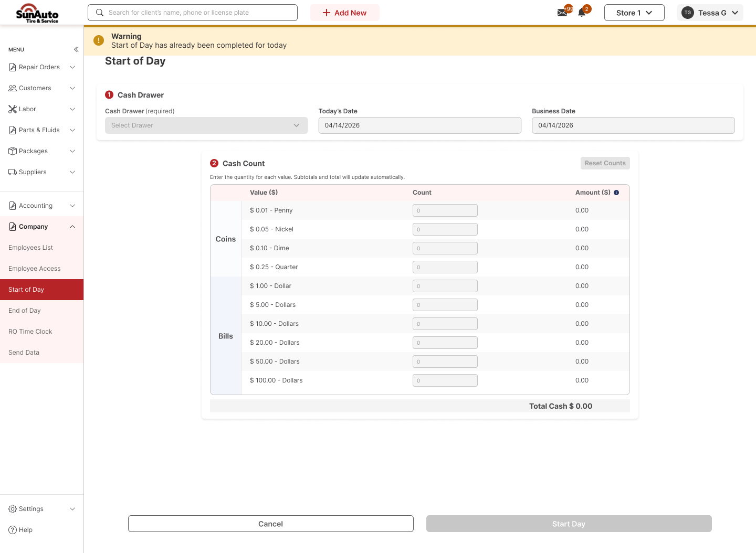Screen dimensions: 756x553
Task: Click the Parts & Fluids icon
Action: [13, 130]
